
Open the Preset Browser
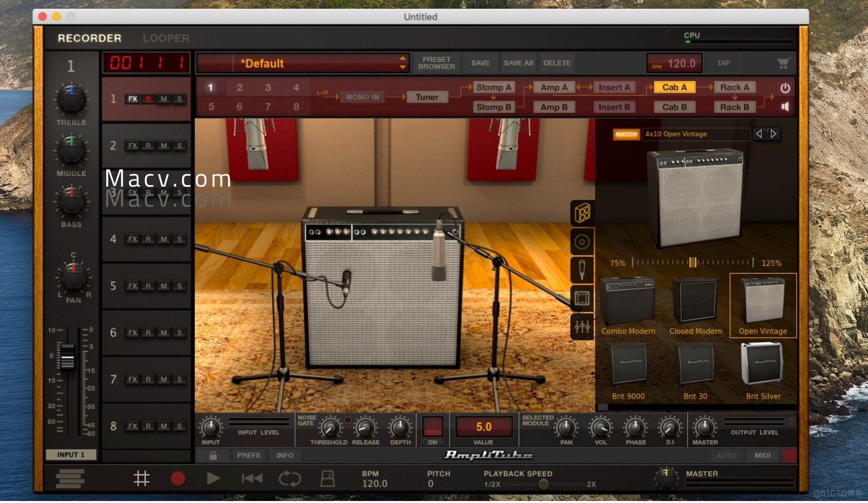coord(436,63)
